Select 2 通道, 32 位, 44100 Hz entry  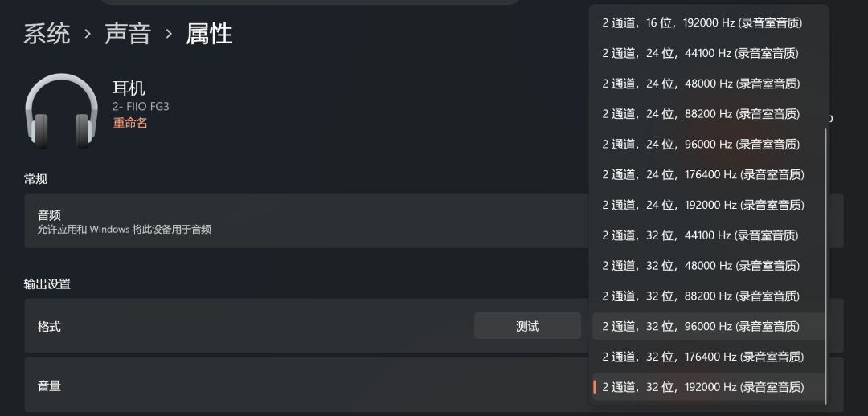[709, 235]
